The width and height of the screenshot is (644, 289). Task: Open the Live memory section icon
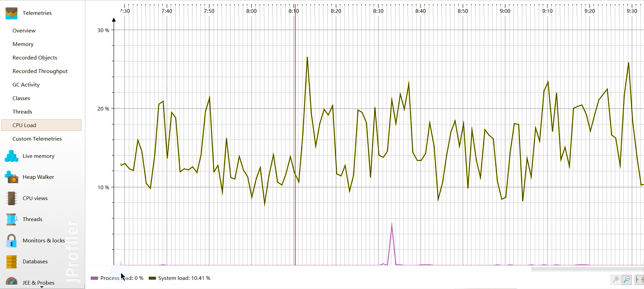pyautogui.click(x=11, y=156)
